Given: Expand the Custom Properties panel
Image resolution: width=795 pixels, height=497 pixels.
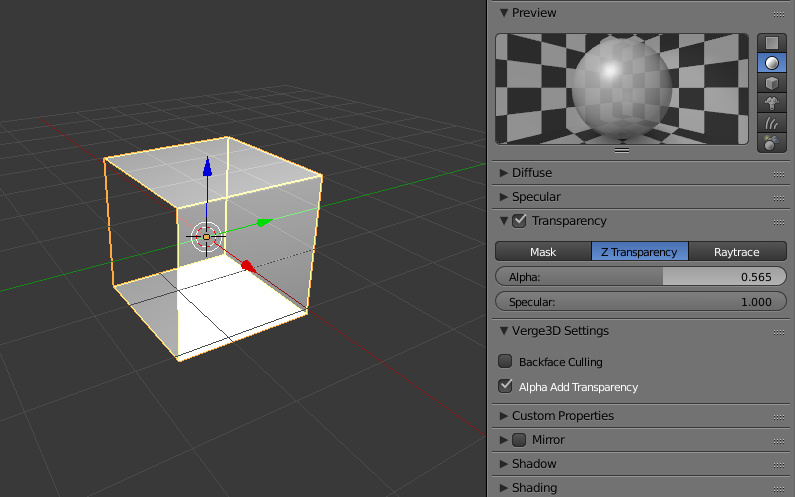Looking at the screenshot, I should 503,415.
